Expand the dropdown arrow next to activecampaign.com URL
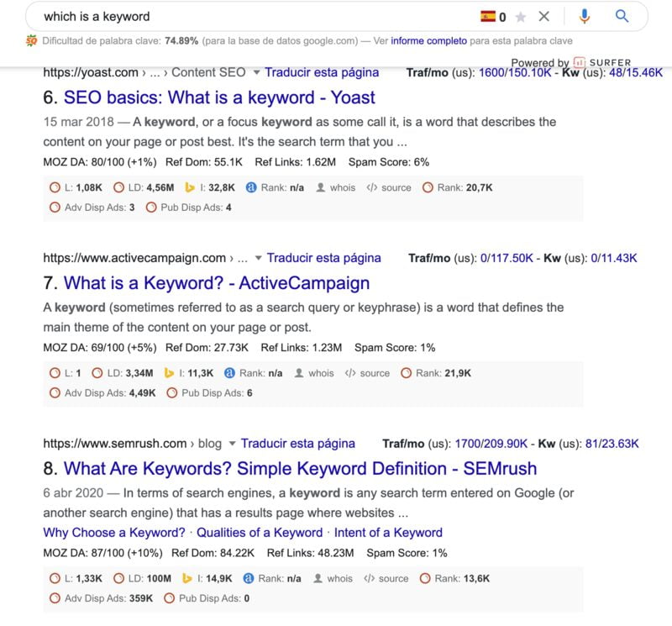The image size is (672, 626). pyautogui.click(x=258, y=258)
